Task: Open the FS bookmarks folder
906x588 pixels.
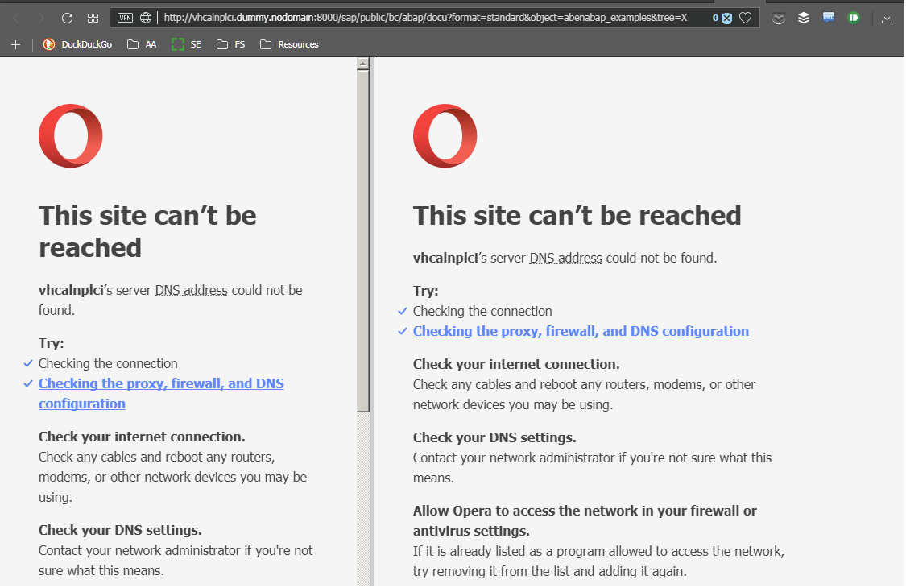Action: pyautogui.click(x=231, y=44)
